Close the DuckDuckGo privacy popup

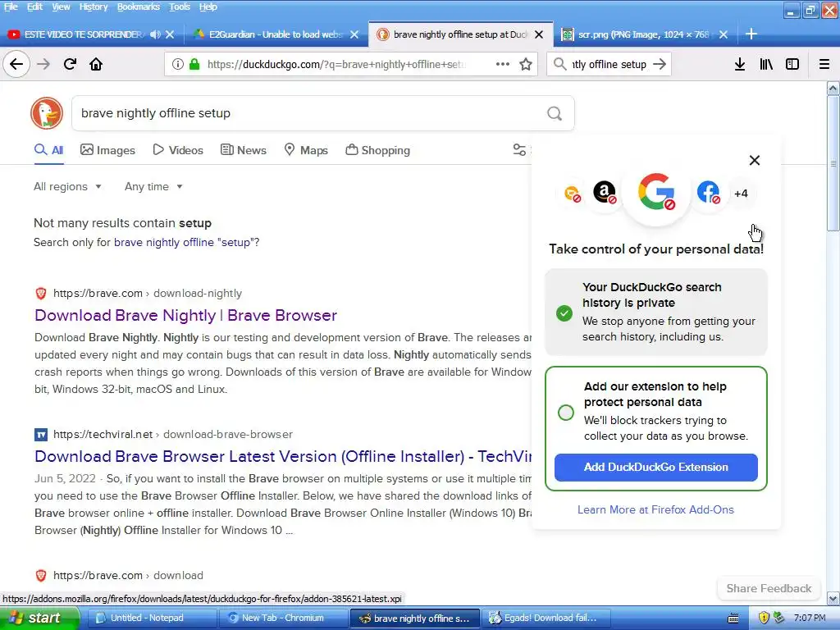(755, 160)
